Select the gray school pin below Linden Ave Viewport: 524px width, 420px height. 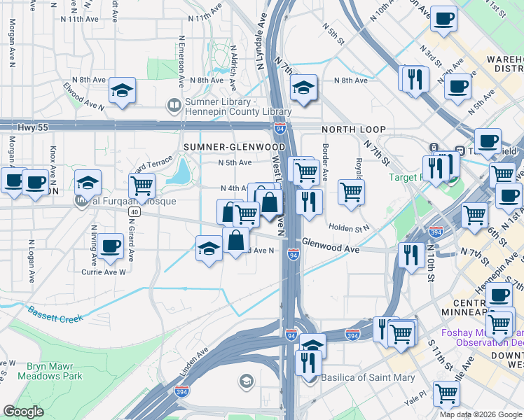pyautogui.click(x=247, y=381)
